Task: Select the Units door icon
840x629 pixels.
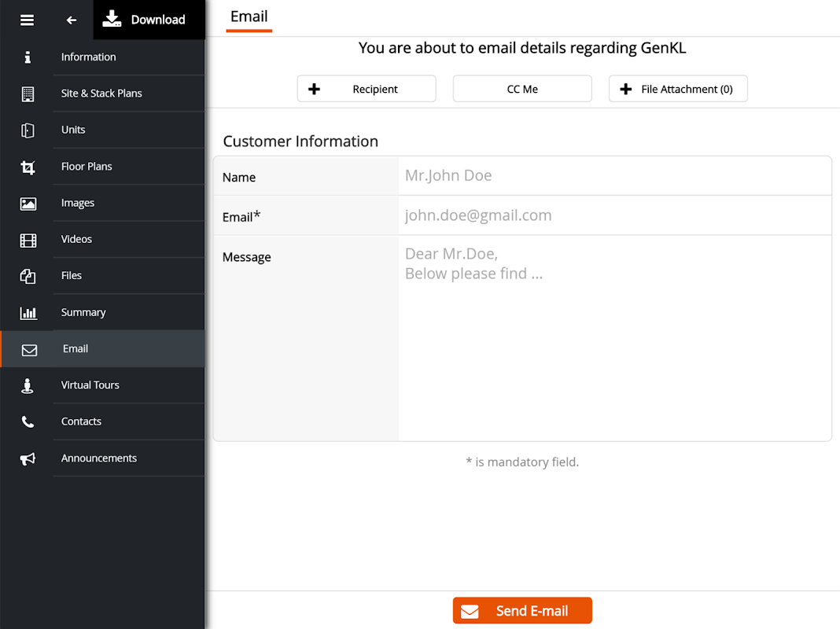Action: [28, 131]
